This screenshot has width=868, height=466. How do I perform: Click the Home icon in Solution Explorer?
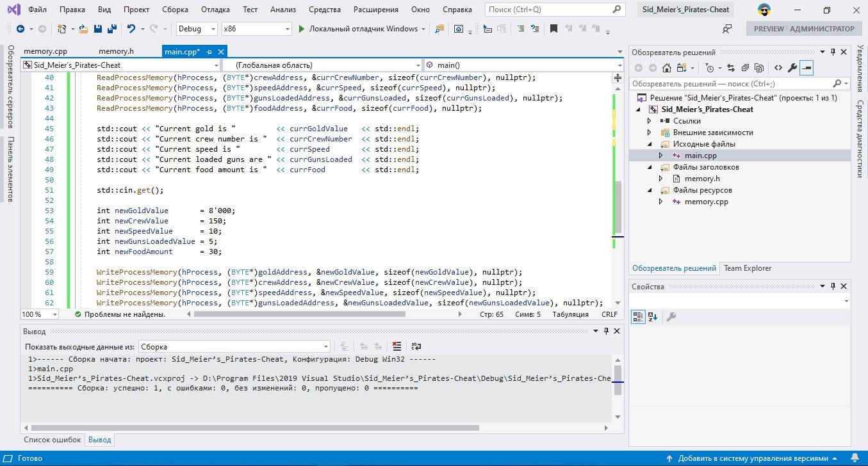pyautogui.click(x=667, y=68)
